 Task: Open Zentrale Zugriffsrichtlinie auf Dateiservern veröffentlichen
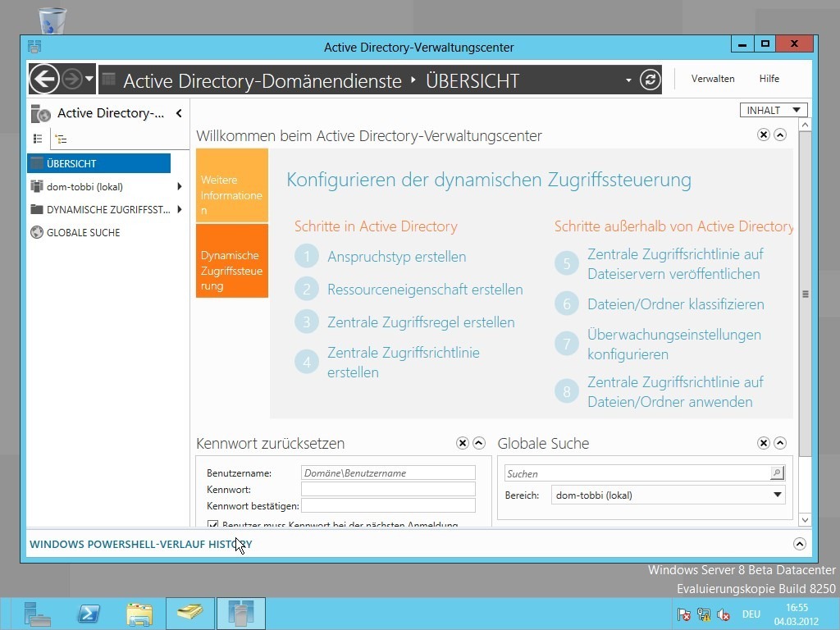[x=675, y=263]
